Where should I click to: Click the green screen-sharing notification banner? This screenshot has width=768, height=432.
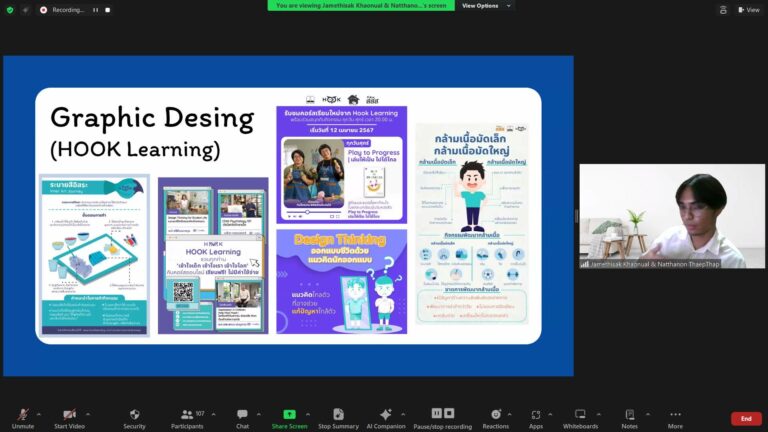point(361,6)
